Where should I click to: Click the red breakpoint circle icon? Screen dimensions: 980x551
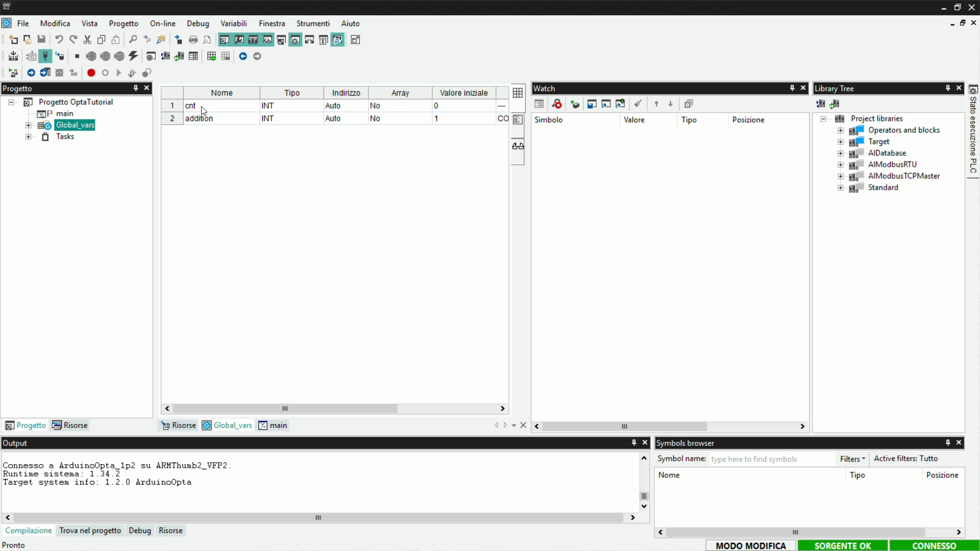click(91, 73)
